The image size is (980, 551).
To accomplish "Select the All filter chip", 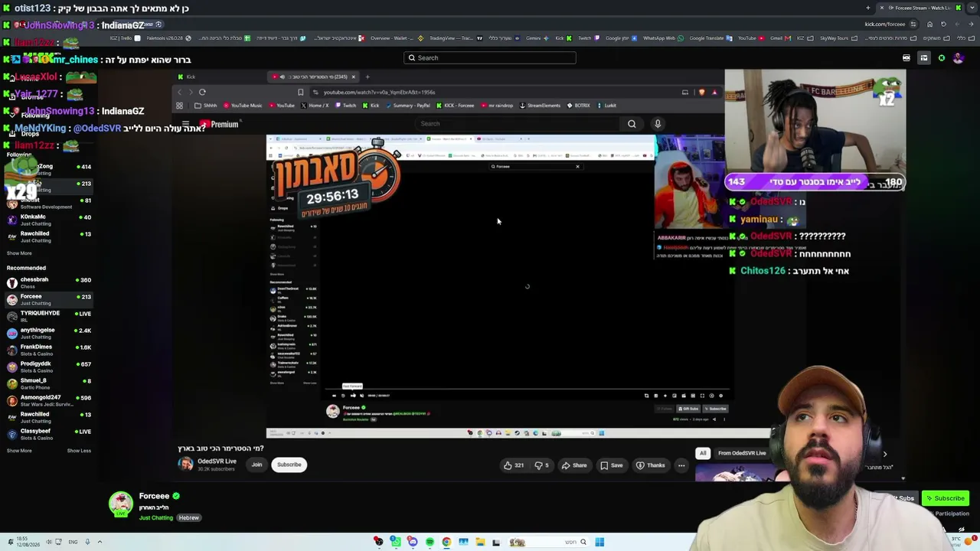I will coord(703,453).
